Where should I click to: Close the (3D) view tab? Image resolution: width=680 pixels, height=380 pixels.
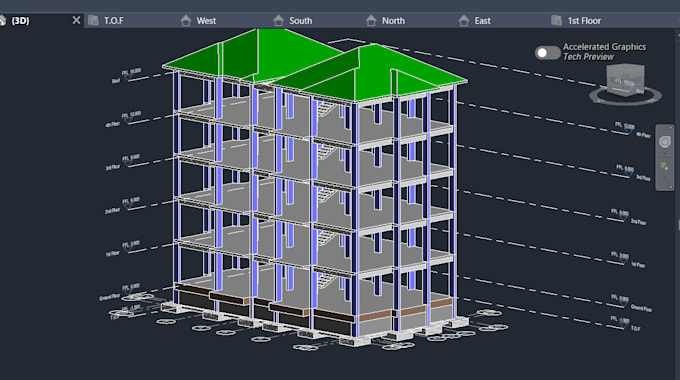tap(76, 20)
